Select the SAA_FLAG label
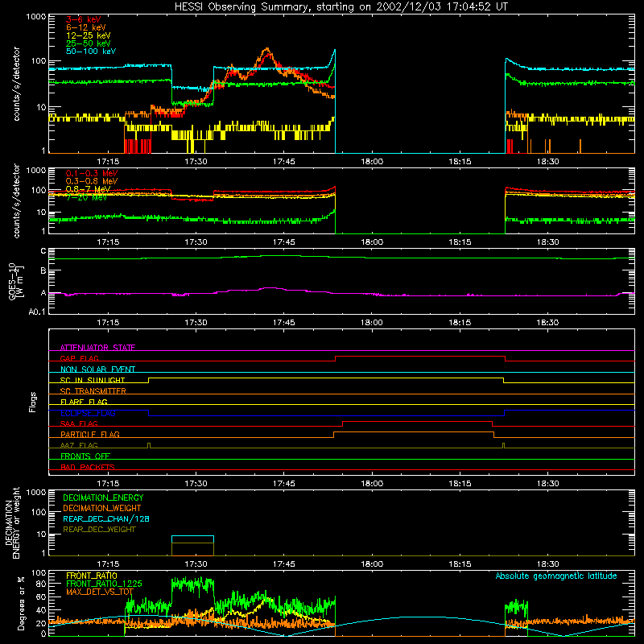This screenshot has height=644, width=644. pyautogui.click(x=79, y=423)
